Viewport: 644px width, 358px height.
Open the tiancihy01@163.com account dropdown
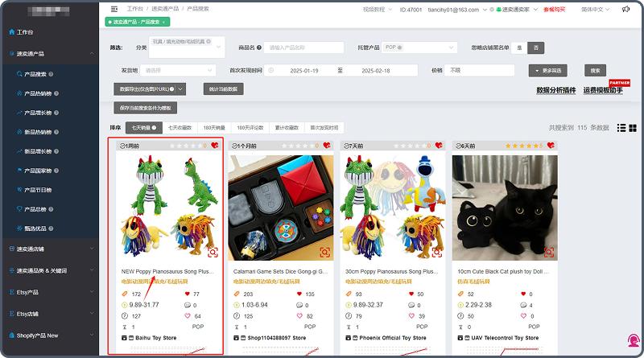(456, 10)
